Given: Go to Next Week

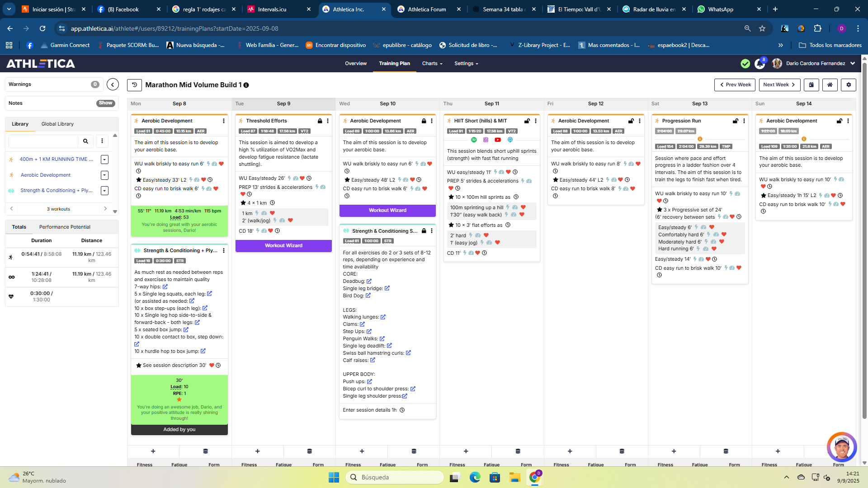Looking at the screenshot, I should (x=779, y=85).
